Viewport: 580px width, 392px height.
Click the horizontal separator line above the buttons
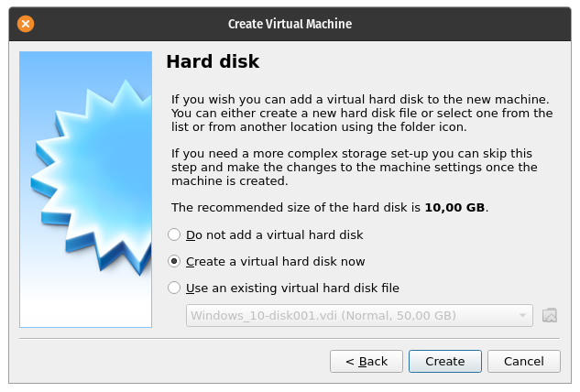click(290, 338)
